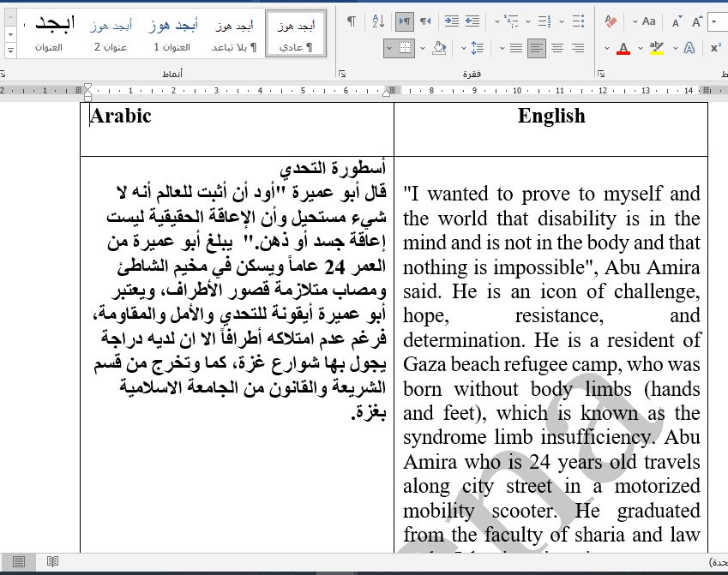Open line and paragraph spacing options
Image resolution: width=728 pixels, height=575 pixels.
pyautogui.click(x=478, y=48)
